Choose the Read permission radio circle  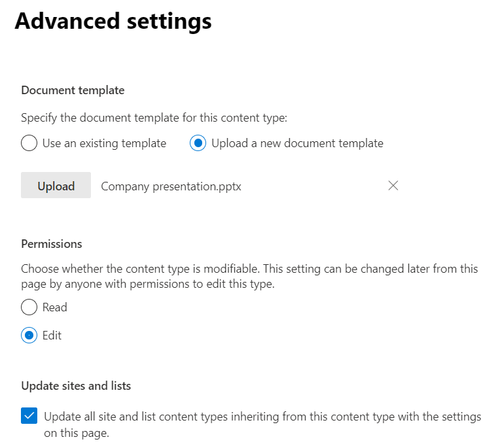(x=29, y=307)
